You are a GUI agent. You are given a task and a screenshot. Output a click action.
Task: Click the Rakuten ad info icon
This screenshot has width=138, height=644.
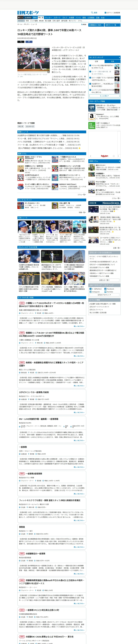click(x=113, y=156)
